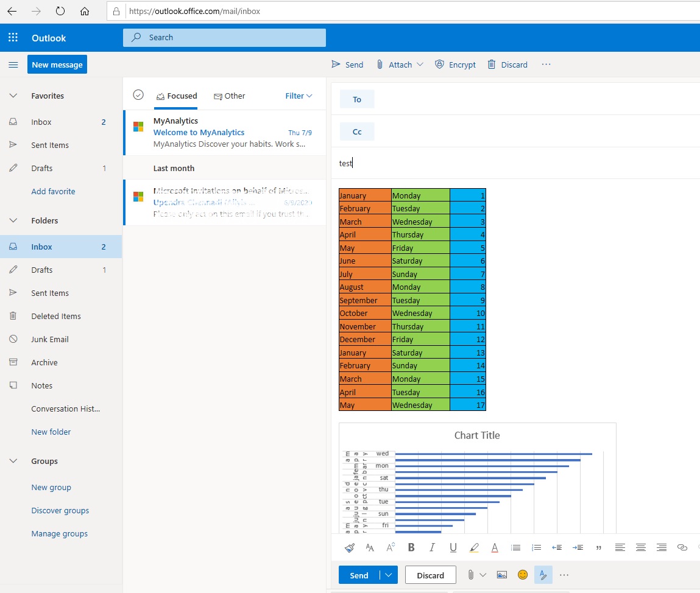This screenshot has width=700, height=593.
Task: Insert emoji with smiley icon
Action: [x=522, y=575]
